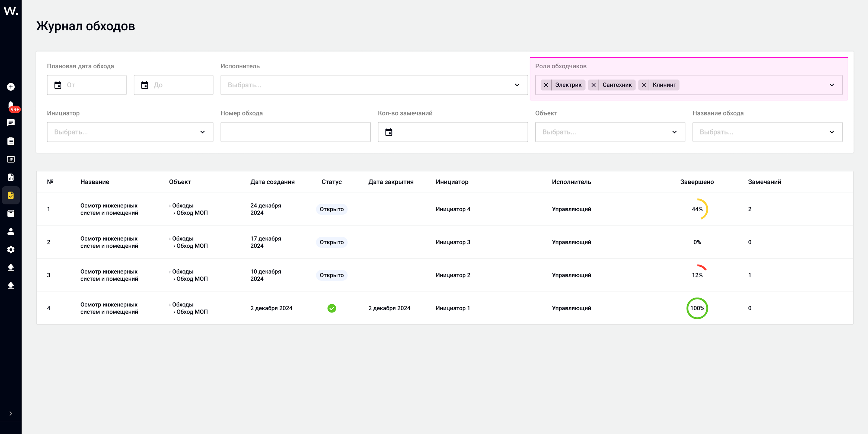Click the Завершено column header
Viewport: 868px width, 434px height.
(x=697, y=182)
